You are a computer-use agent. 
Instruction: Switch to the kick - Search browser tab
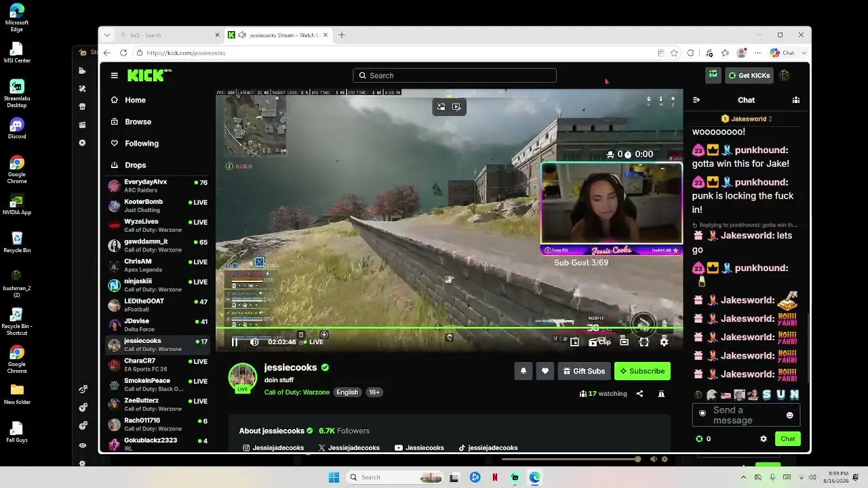pos(170,35)
